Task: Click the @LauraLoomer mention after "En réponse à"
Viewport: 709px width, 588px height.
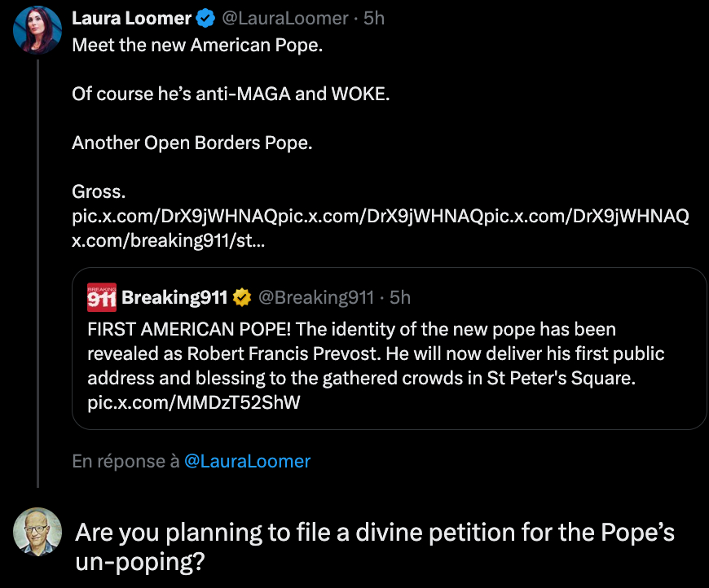Action: (x=248, y=461)
